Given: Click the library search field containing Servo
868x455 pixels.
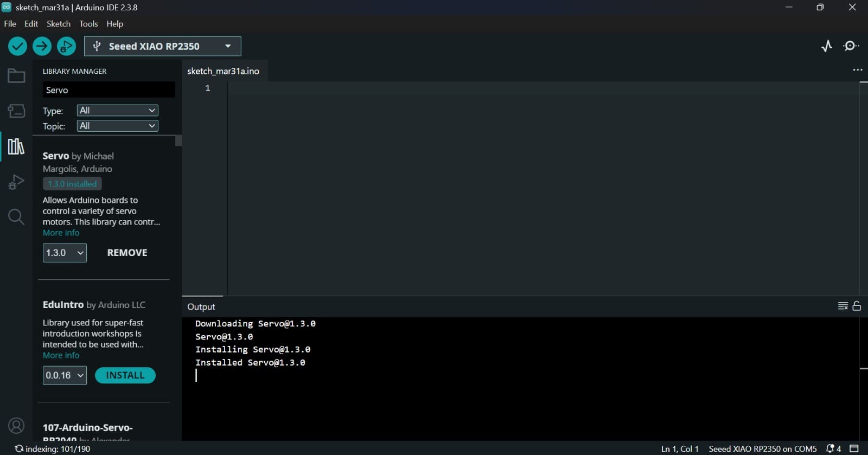Looking at the screenshot, I should click(108, 90).
